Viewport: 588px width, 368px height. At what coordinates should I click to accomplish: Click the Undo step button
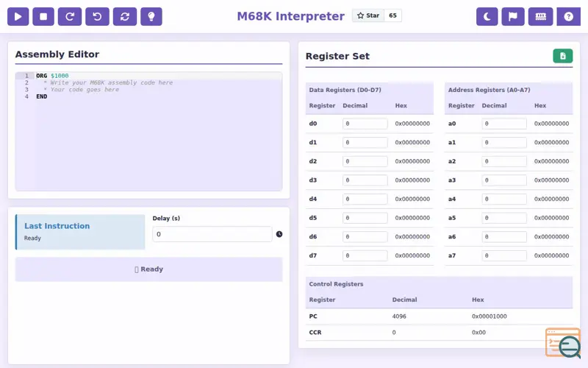click(x=97, y=16)
